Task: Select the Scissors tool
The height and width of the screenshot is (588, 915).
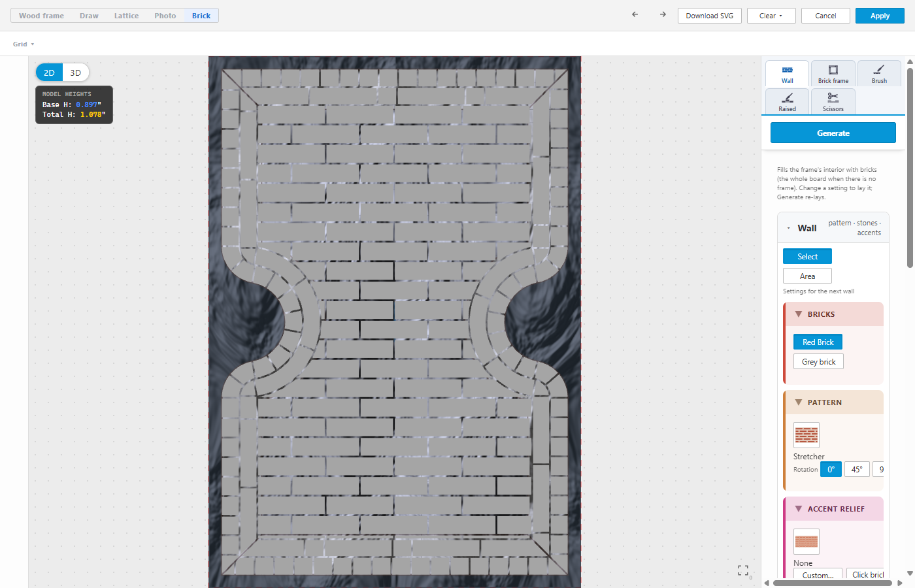Action: point(833,102)
